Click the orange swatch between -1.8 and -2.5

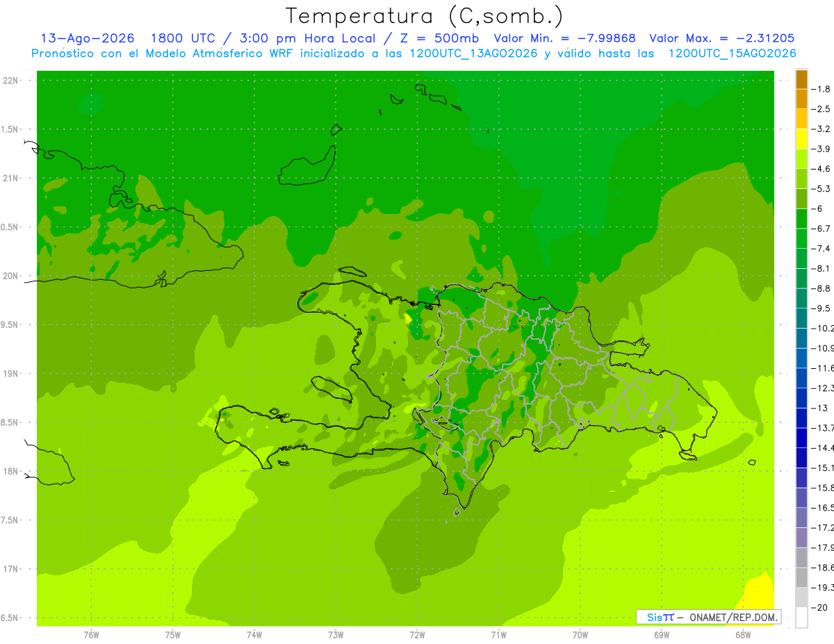click(801, 99)
